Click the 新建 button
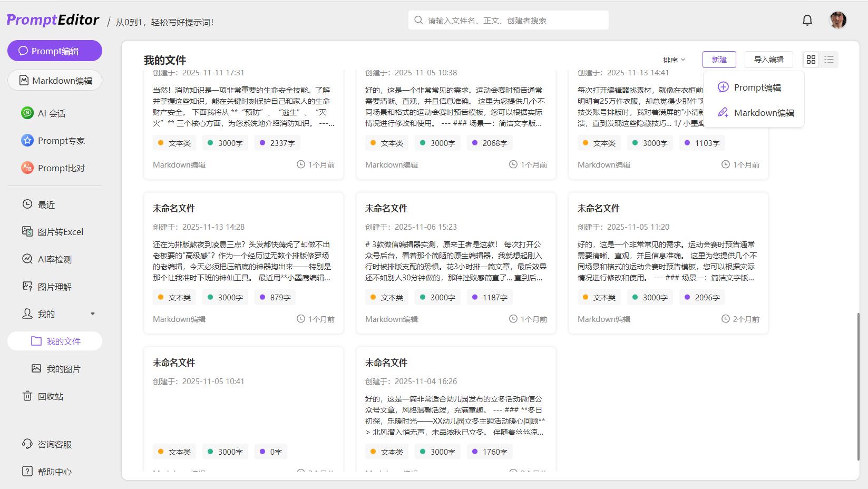 [719, 59]
